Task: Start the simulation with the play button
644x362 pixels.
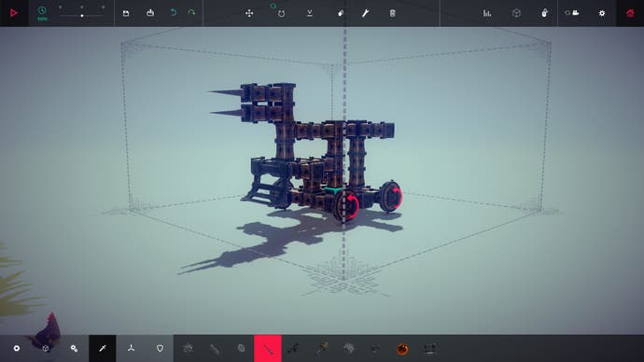Action: coord(14,13)
